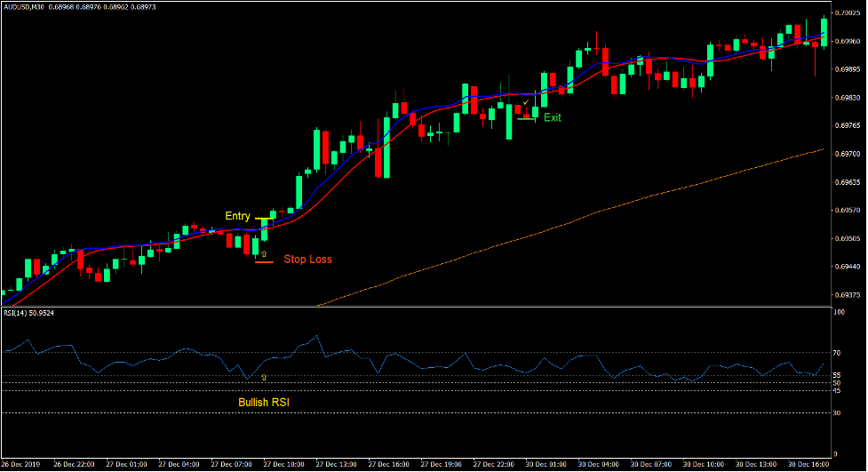The image size is (868, 472).
Task: Click the 0.69440 price axis level
Action: pyautogui.click(x=849, y=267)
